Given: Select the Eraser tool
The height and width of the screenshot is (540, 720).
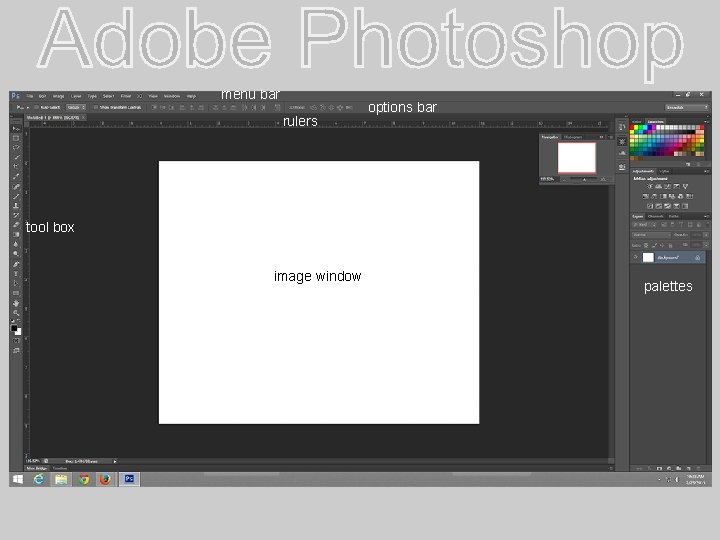Looking at the screenshot, I should (16, 225).
